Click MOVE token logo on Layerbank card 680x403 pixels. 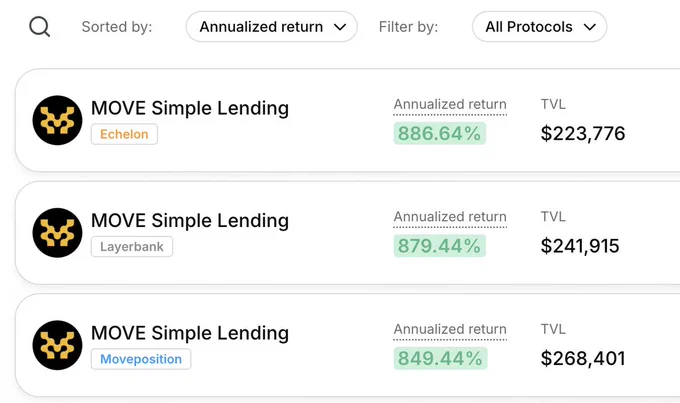pyautogui.click(x=57, y=233)
